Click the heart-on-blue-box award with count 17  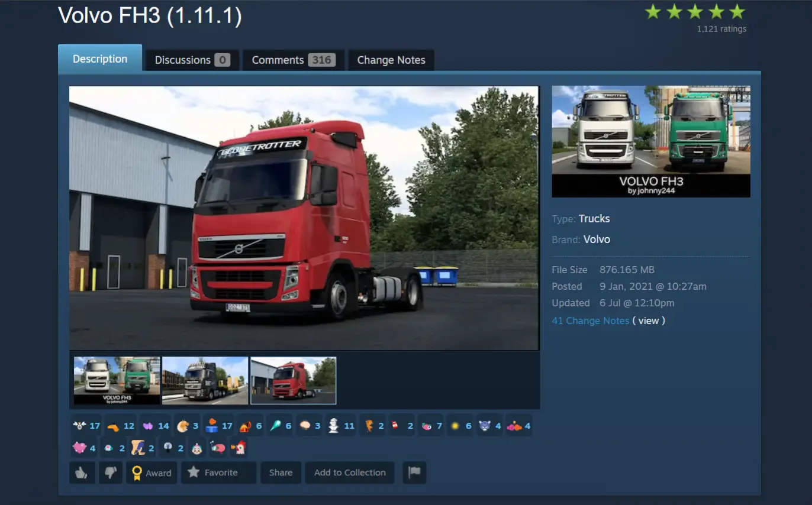point(219,425)
